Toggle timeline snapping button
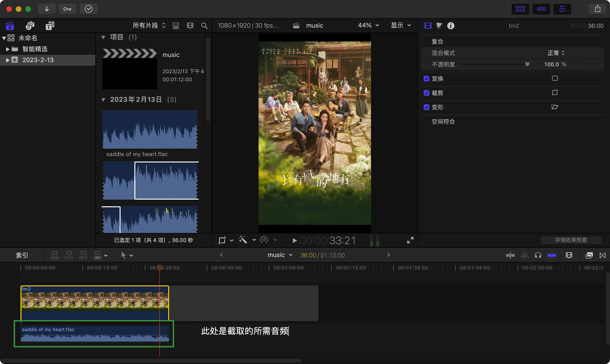The height and width of the screenshot is (364, 610). (552, 255)
